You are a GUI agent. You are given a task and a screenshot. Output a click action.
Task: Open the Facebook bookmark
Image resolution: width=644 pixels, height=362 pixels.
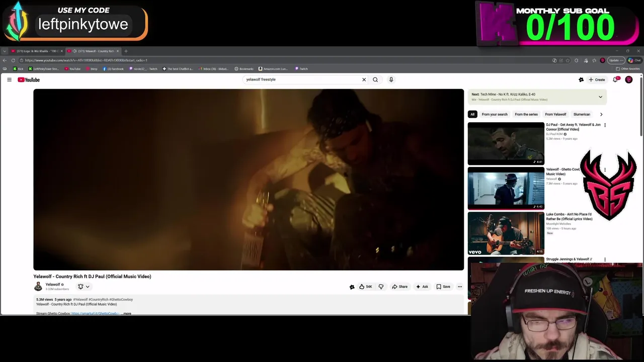click(113, 69)
